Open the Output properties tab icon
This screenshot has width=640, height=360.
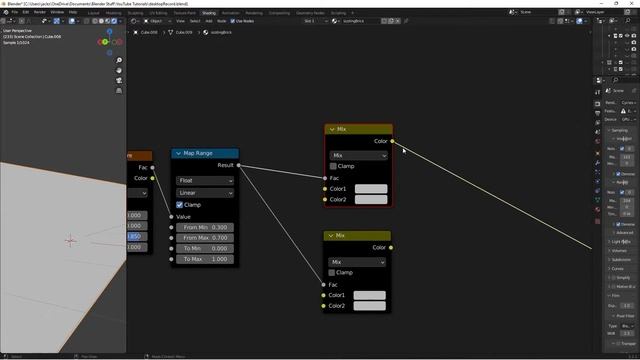point(598,113)
